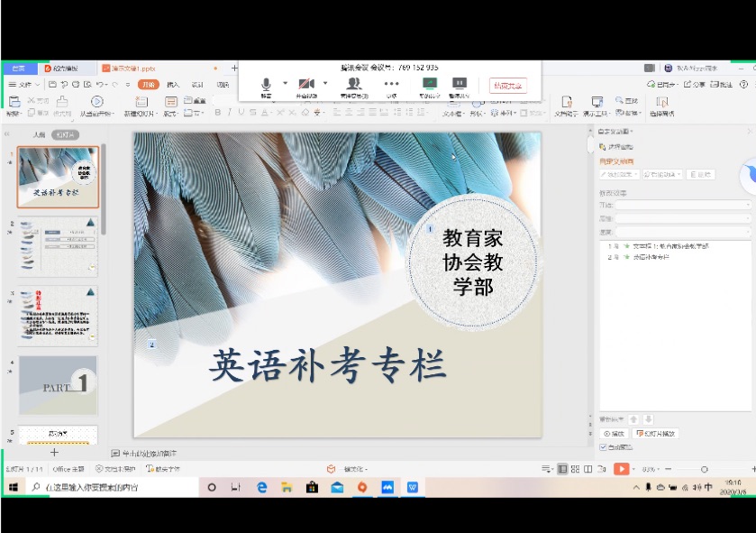Open the Edge browser in taskbar

[x=262, y=487]
